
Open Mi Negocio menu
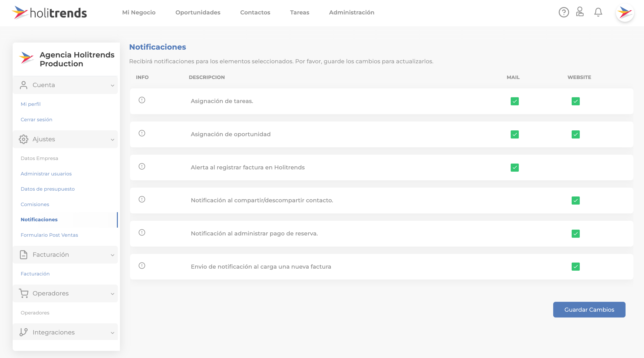[x=139, y=12]
